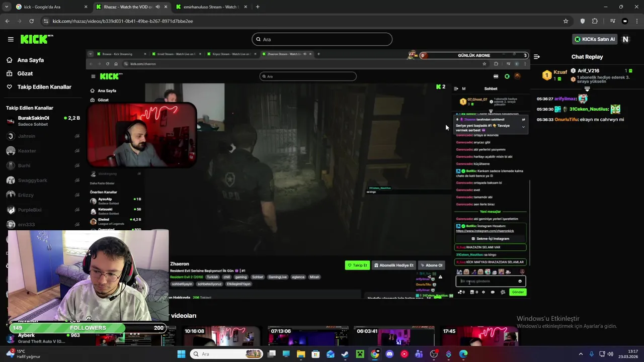Image resolution: width=644 pixels, height=362 pixels.
Task: Focus the main Kick Ara search field
Action: click(x=322, y=39)
